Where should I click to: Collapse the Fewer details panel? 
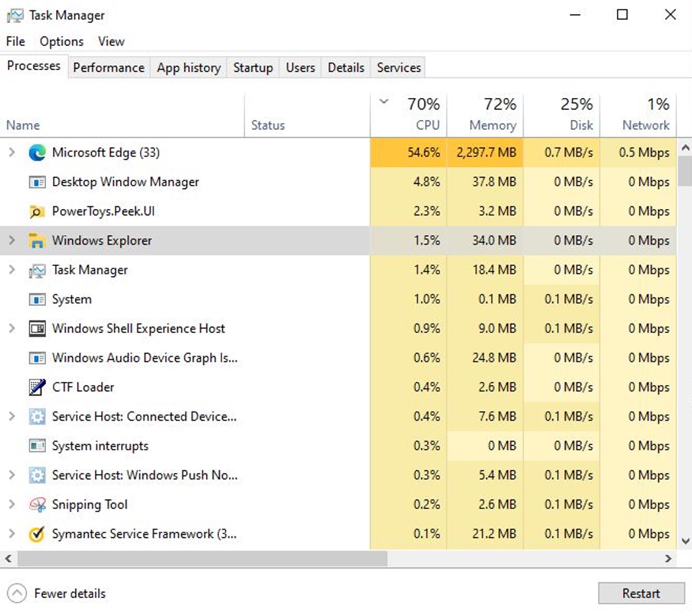(16, 593)
